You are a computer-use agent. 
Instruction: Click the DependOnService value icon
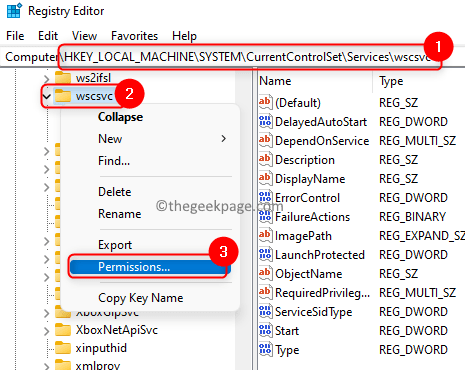(x=265, y=140)
